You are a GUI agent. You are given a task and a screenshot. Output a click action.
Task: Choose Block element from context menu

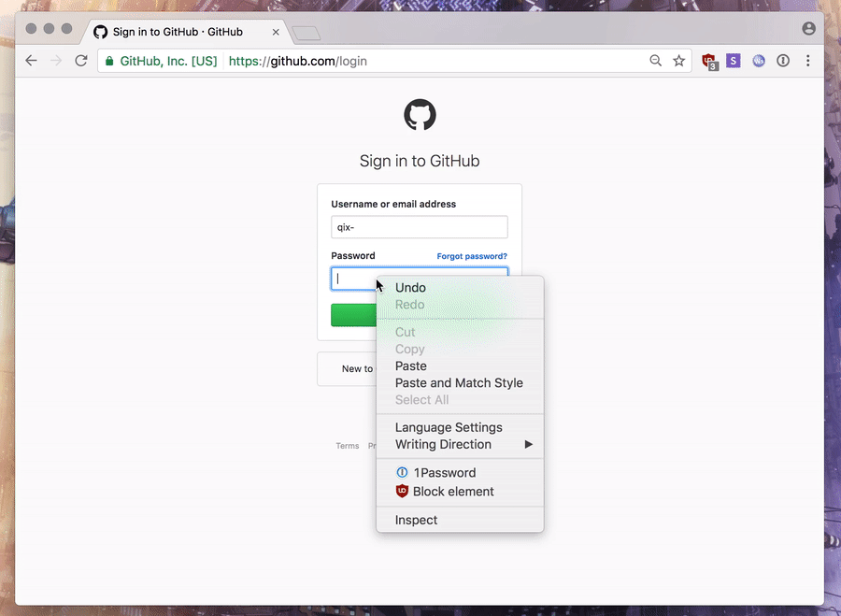[460, 492]
